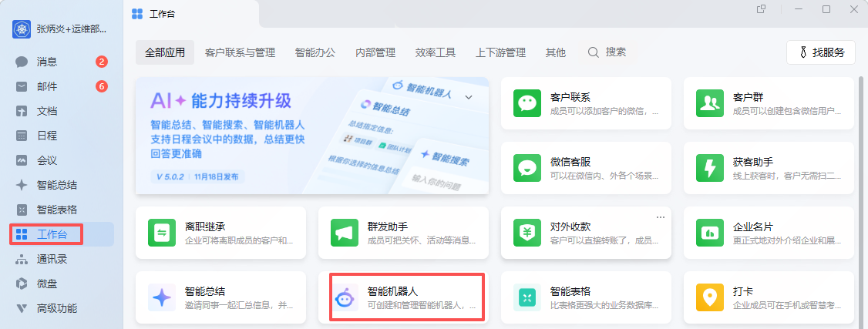Image resolution: width=868 pixels, height=329 pixels.
Task: Click the vertical scrollbar on right
Action: click(862, 203)
